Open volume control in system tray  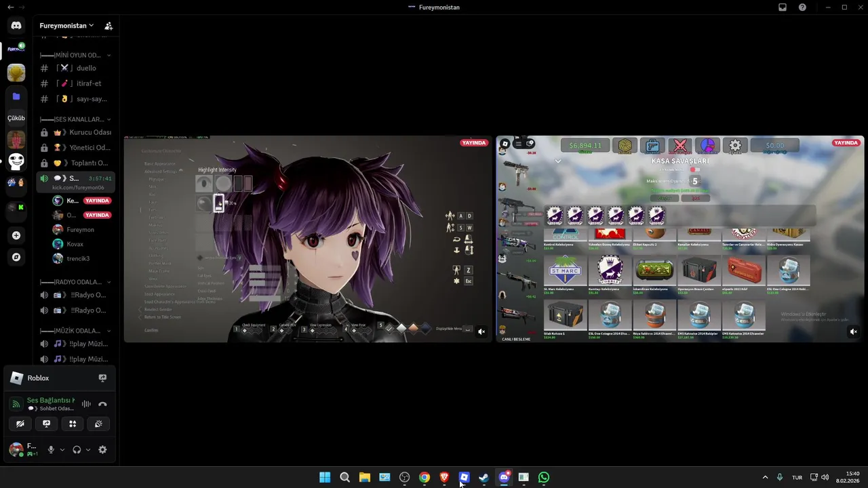coord(825,477)
